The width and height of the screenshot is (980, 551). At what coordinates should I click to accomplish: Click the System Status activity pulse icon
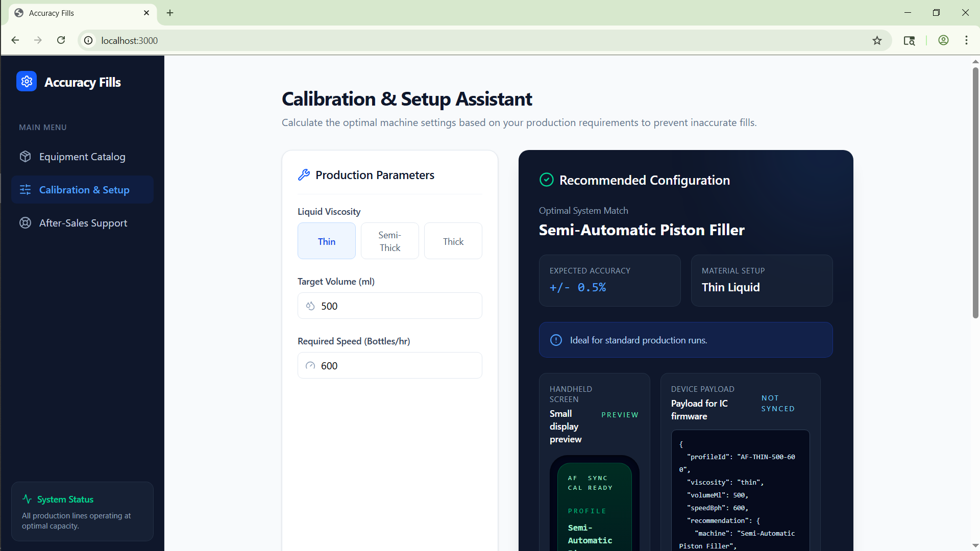pos(27,499)
